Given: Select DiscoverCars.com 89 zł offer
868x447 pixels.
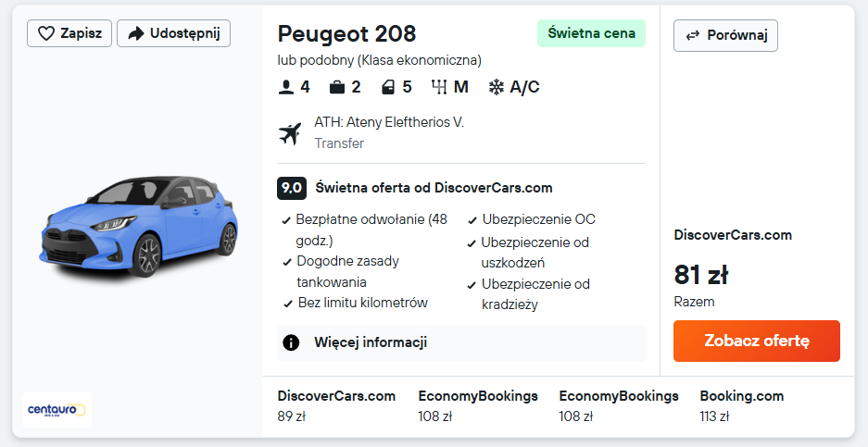Looking at the screenshot, I should pos(336,406).
